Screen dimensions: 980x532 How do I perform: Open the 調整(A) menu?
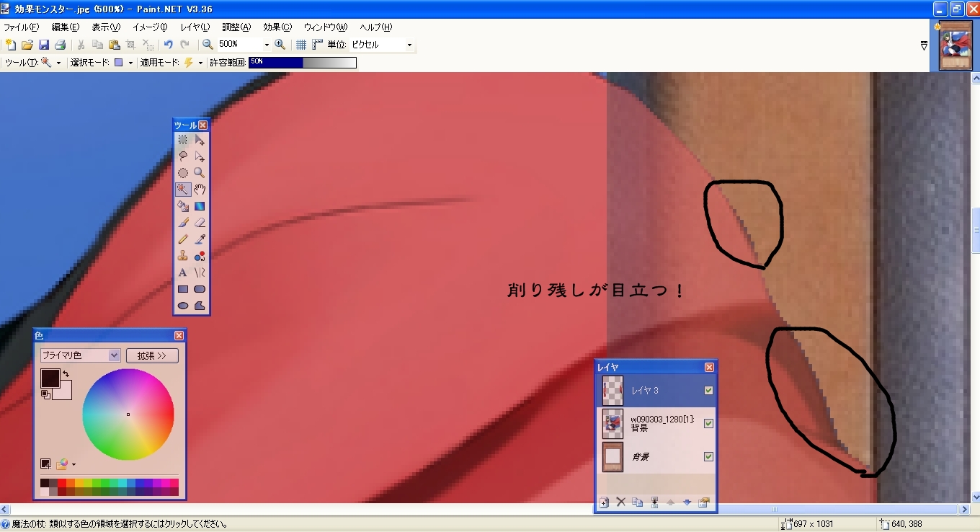click(236, 27)
